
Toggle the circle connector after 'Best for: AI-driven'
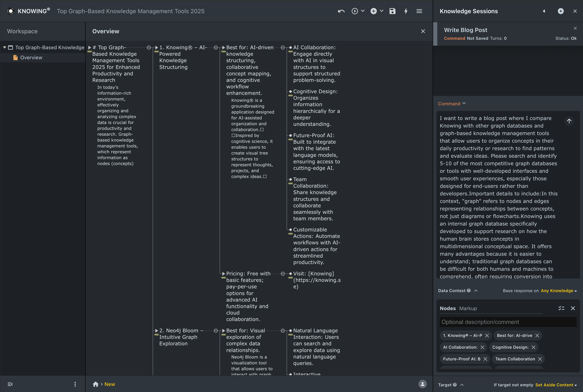283,48
